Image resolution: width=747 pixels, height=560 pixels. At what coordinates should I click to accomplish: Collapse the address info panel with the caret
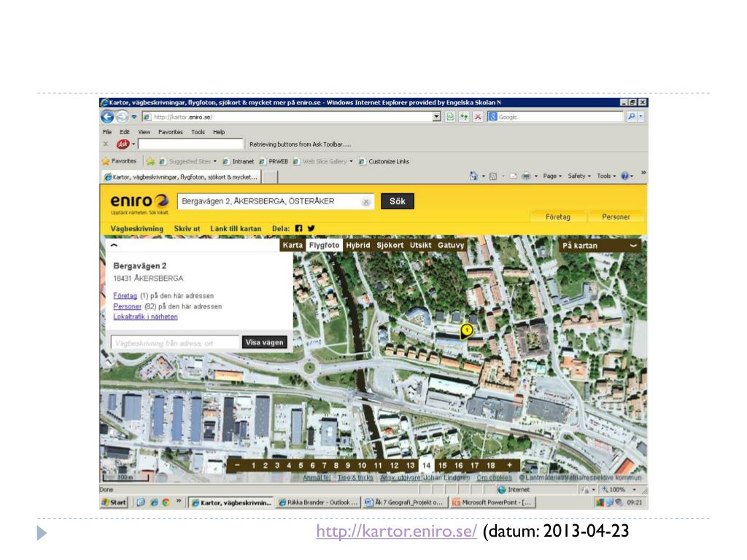(114, 246)
